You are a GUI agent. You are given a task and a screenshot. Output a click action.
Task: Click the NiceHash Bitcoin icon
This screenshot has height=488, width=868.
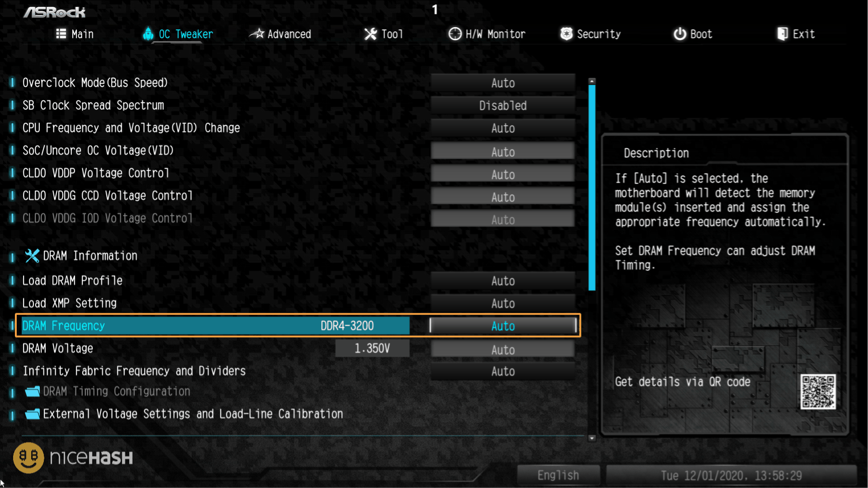click(x=28, y=458)
